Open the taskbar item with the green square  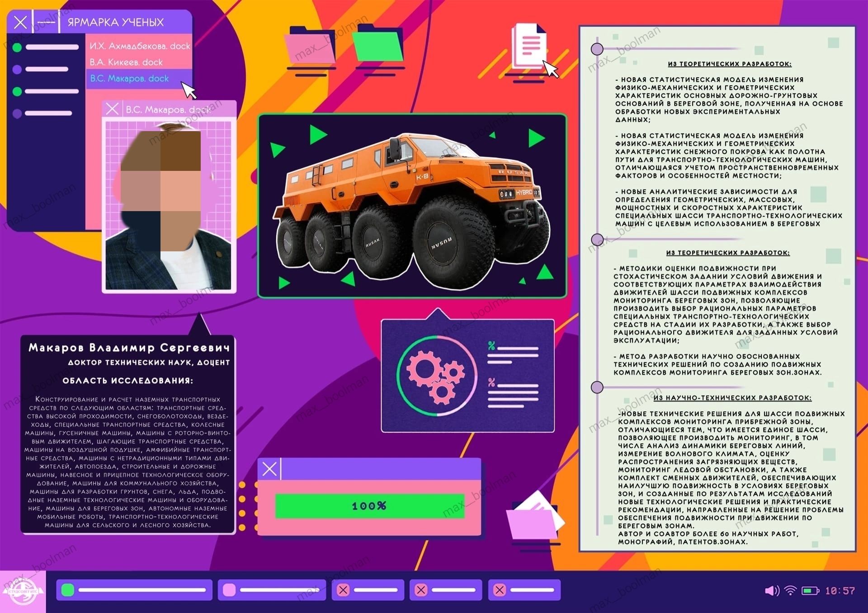tap(134, 590)
